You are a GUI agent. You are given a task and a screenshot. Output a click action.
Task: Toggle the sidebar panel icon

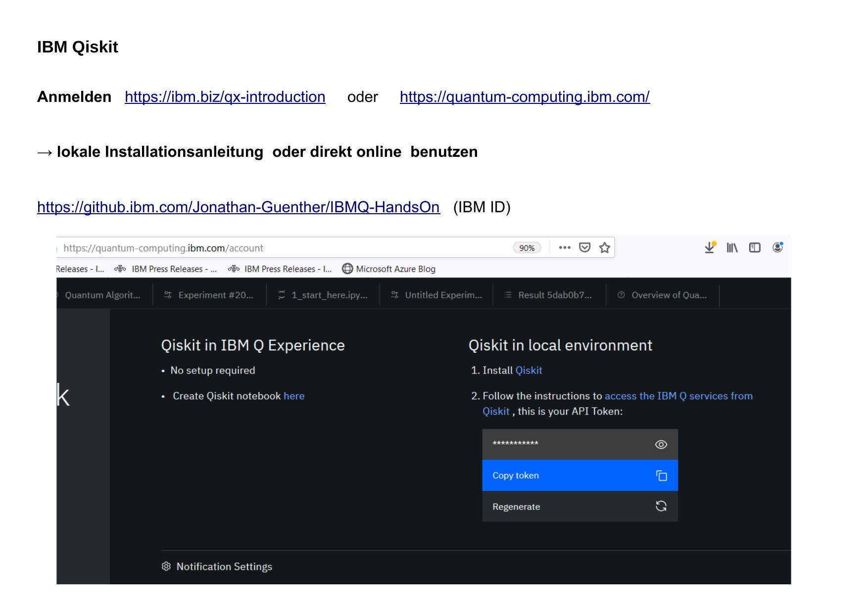[755, 247]
